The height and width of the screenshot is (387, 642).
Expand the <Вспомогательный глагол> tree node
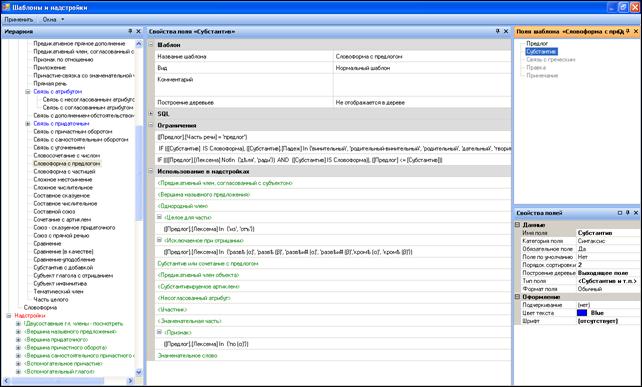pos(18,372)
